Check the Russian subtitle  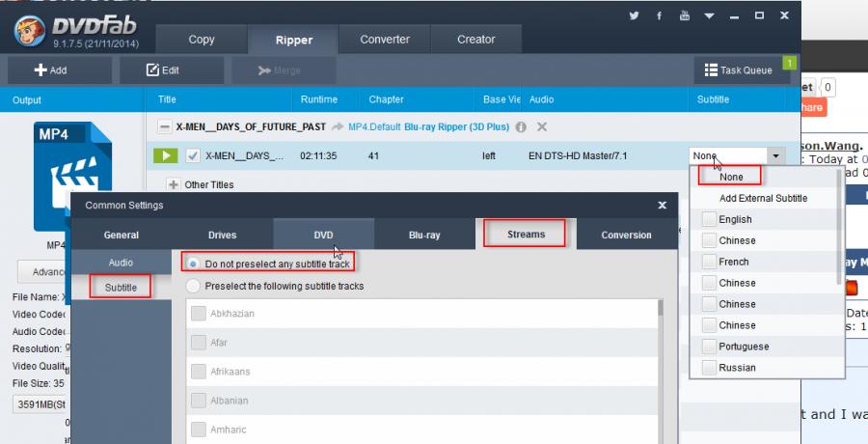point(709,368)
